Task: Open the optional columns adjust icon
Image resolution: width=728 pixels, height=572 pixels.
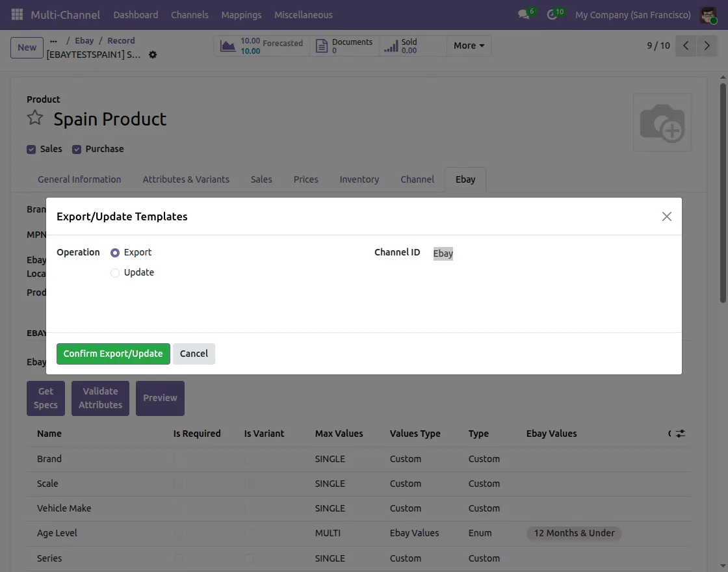Action: [x=680, y=434]
